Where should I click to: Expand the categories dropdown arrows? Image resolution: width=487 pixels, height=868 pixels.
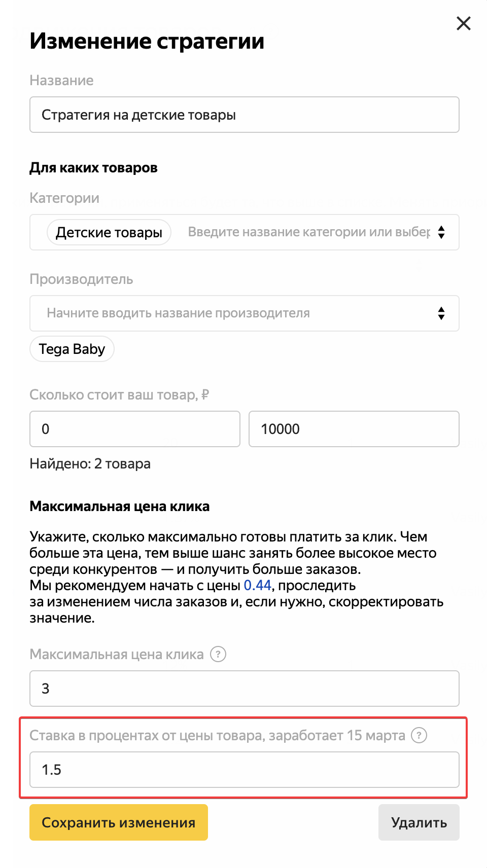pyautogui.click(x=441, y=232)
